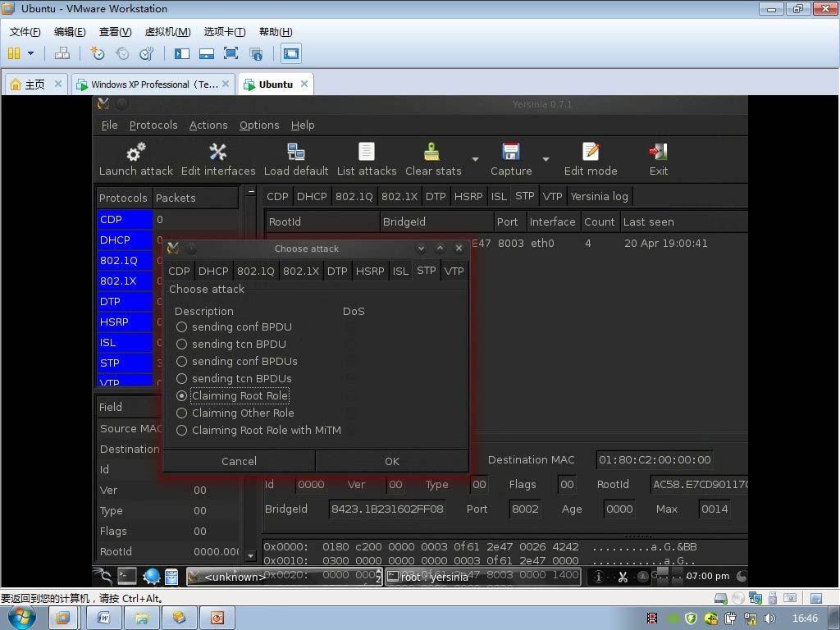The image size is (840, 630).
Task: Expand the Clear stats dropdown arrow
Action: pyautogui.click(x=475, y=159)
